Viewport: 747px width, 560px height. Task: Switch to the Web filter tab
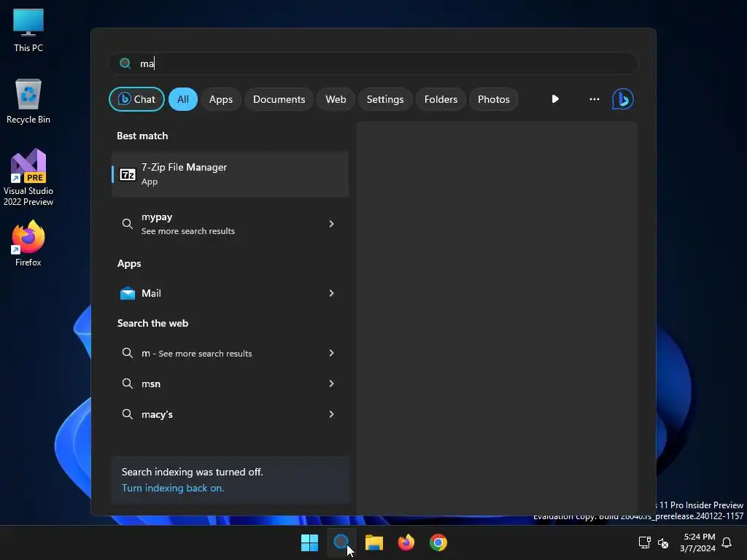tap(336, 99)
